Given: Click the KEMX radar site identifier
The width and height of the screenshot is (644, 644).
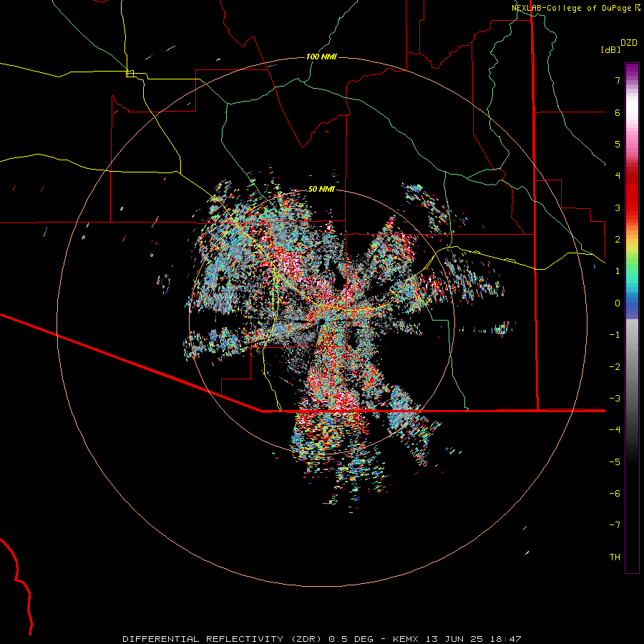Looking at the screenshot, I should (406, 639).
